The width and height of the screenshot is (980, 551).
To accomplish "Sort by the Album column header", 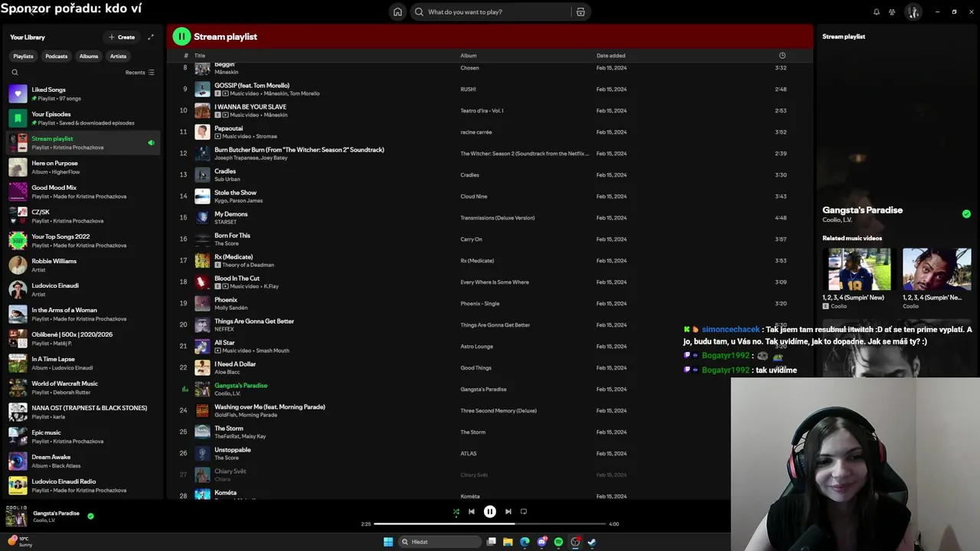I will pos(469,55).
